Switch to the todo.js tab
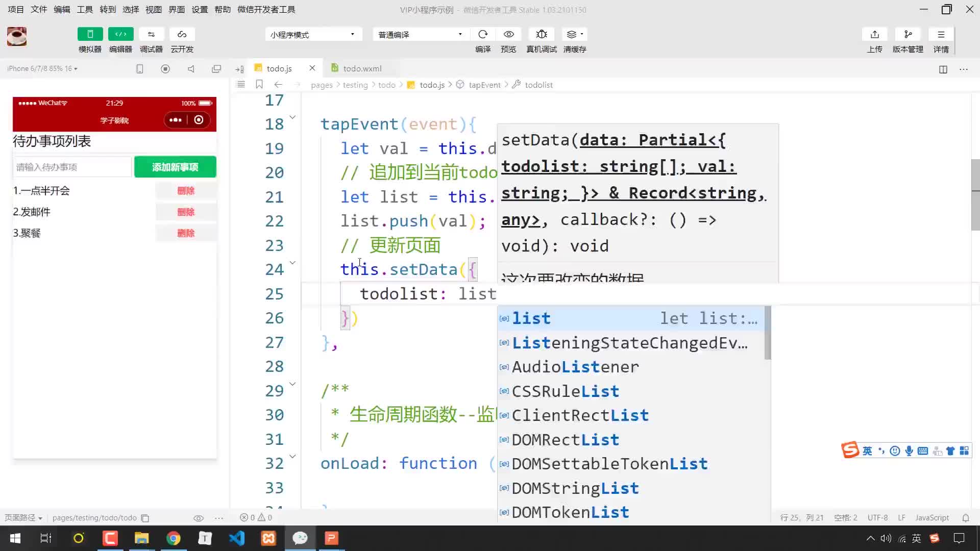The width and height of the screenshot is (980, 551). pos(279,68)
